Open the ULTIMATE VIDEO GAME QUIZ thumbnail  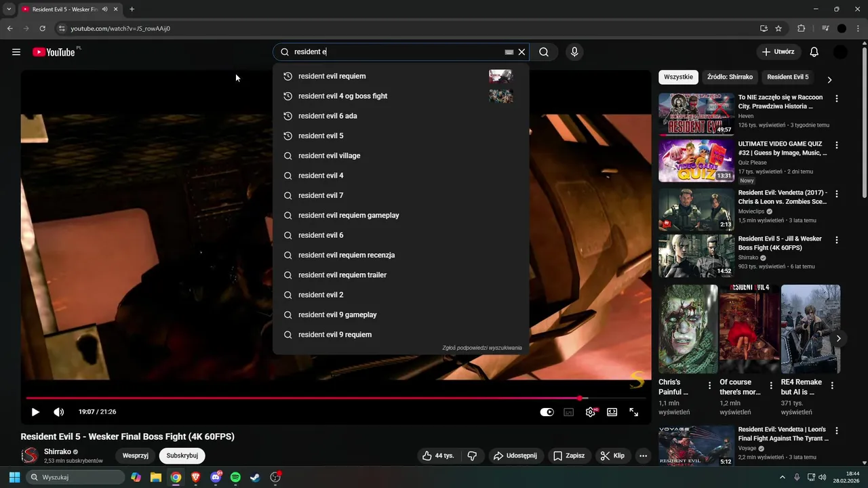click(x=696, y=161)
